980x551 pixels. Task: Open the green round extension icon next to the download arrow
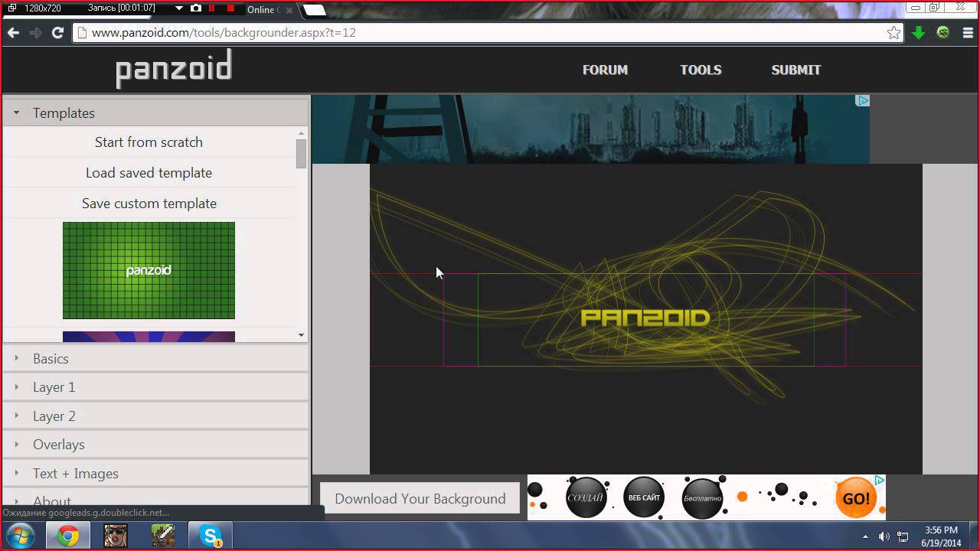click(943, 33)
